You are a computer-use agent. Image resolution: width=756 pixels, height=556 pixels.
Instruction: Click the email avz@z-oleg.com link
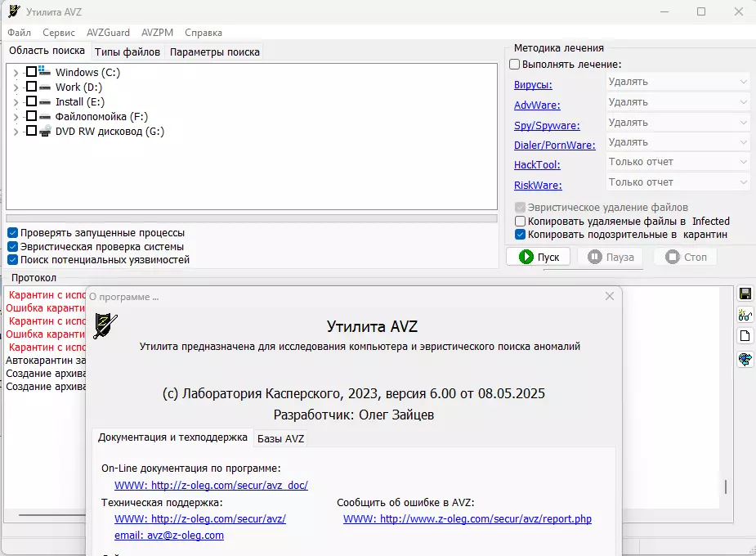[169, 536]
